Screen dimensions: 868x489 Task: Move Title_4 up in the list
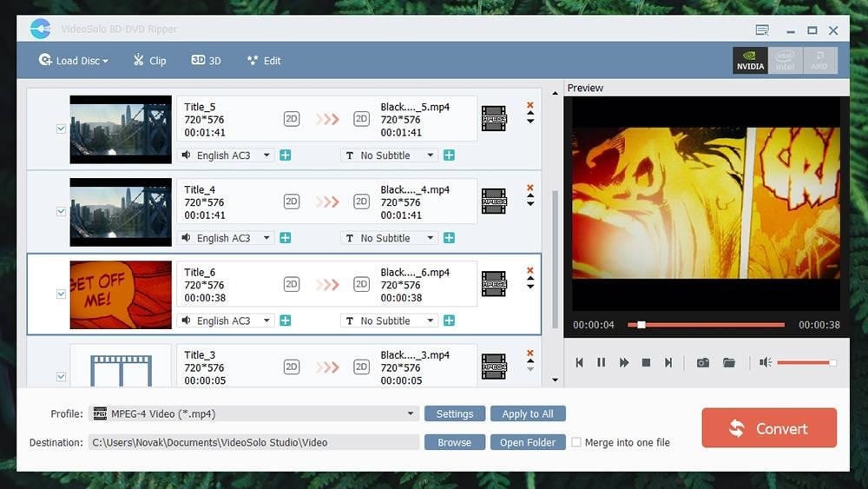(530, 196)
